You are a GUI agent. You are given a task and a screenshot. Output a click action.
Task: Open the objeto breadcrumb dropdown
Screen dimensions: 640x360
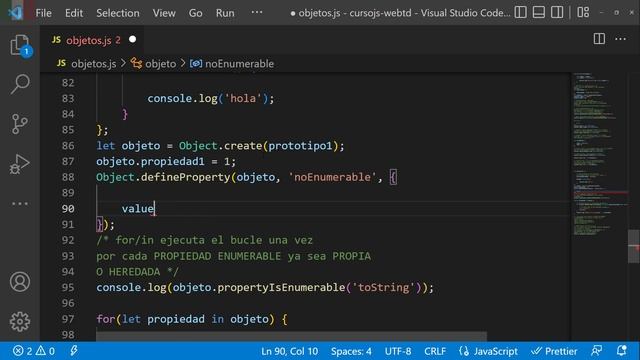[x=153, y=64]
